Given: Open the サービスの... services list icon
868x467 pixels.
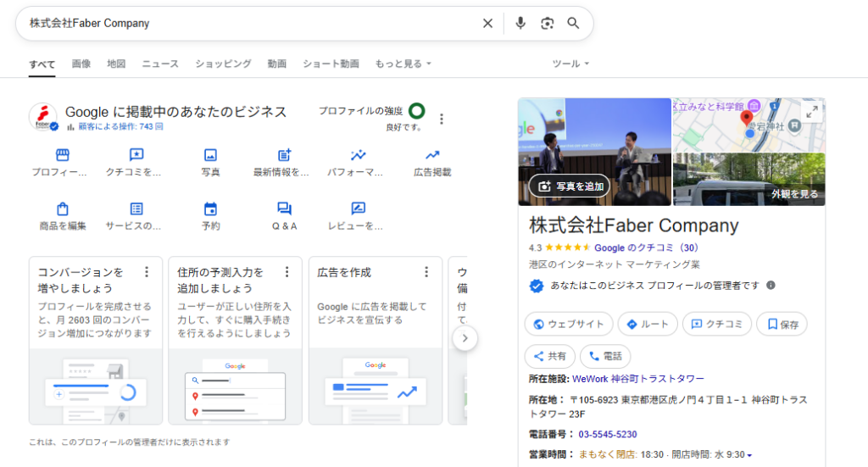Looking at the screenshot, I should coord(136,208).
